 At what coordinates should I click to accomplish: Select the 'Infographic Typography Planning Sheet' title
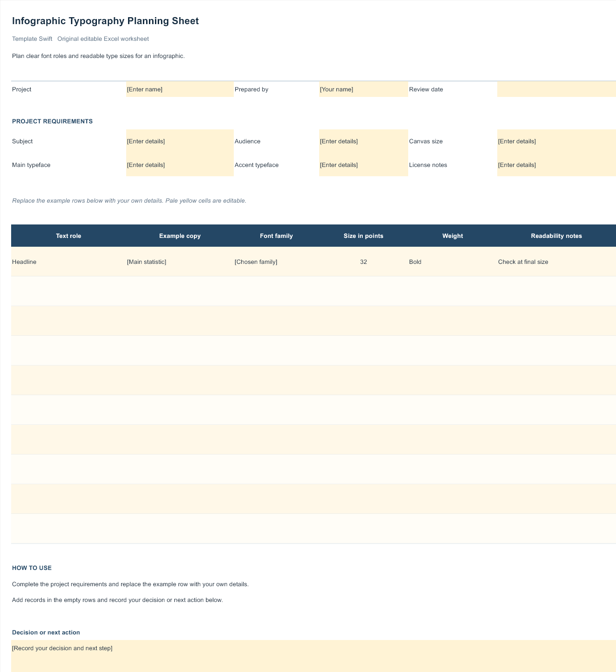105,21
